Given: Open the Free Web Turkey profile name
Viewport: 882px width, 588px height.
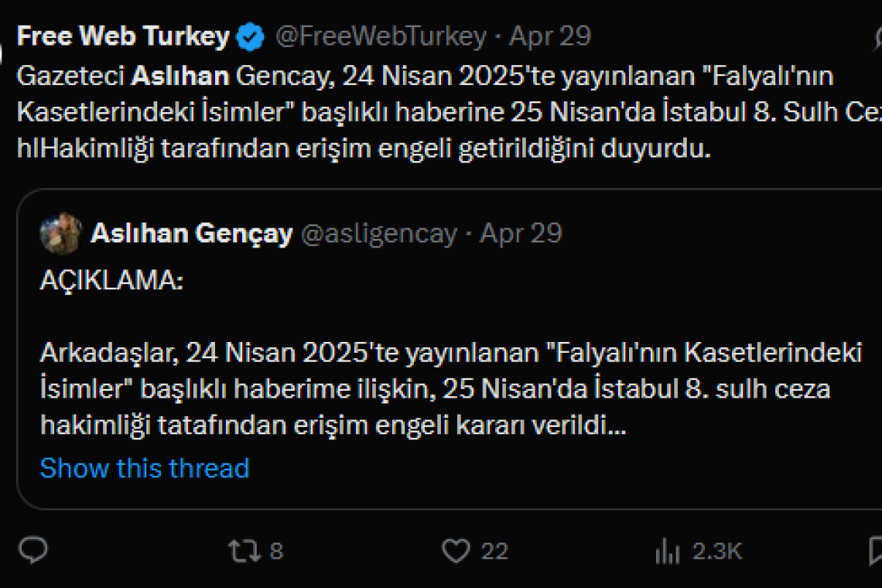Looking at the screenshot, I should [x=124, y=35].
